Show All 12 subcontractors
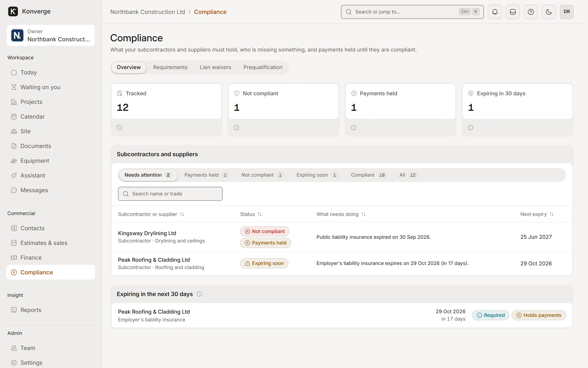The image size is (588, 368). click(408, 175)
